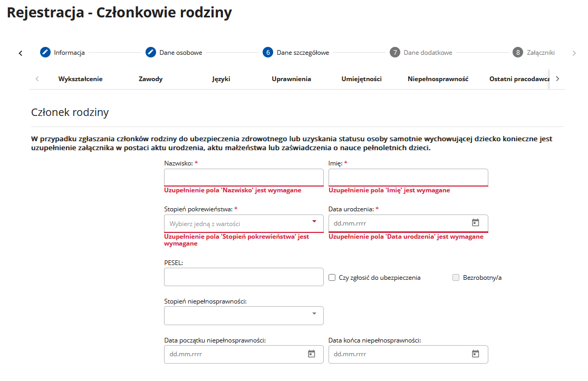Switch to the Niepełnosprawność tab
The image size is (588, 381).
438,79
